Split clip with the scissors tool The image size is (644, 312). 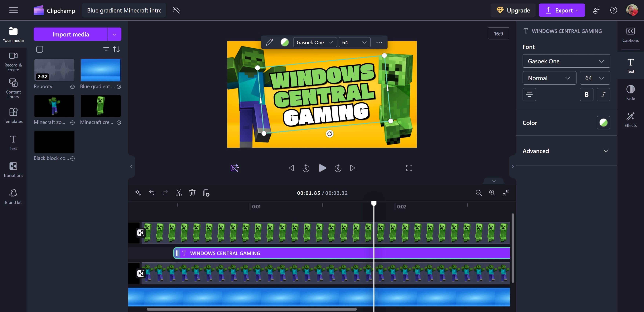pyautogui.click(x=179, y=193)
